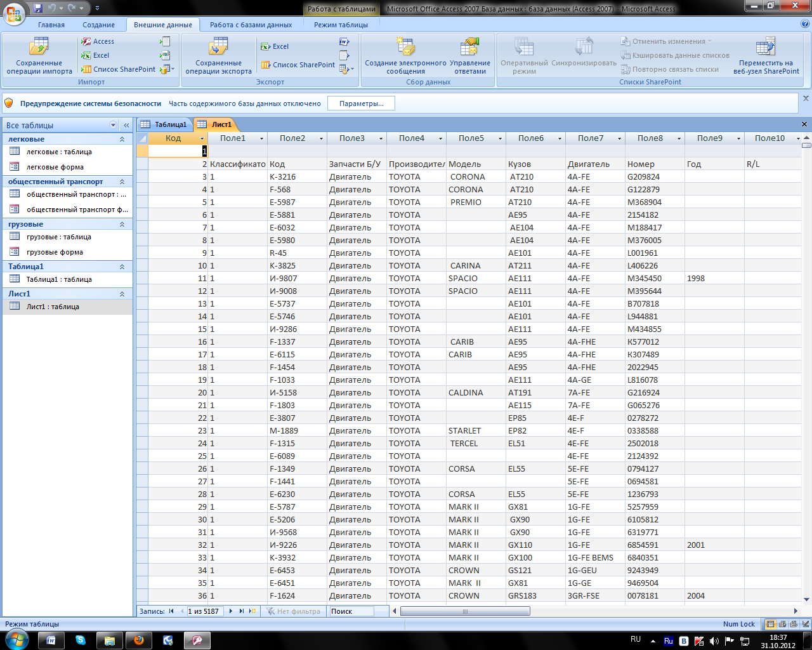Import a SharePoint list
Image resolution: width=812 pixels, height=650 pixels.
pos(119,69)
